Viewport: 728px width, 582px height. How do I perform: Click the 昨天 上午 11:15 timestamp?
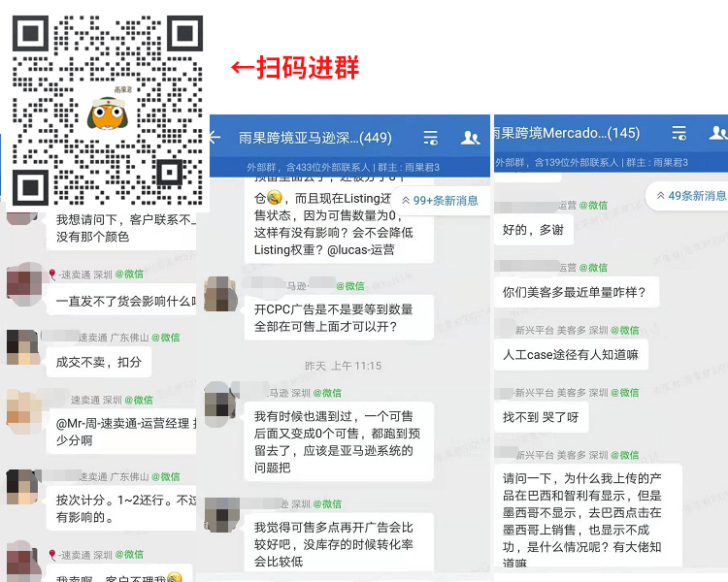point(343,367)
